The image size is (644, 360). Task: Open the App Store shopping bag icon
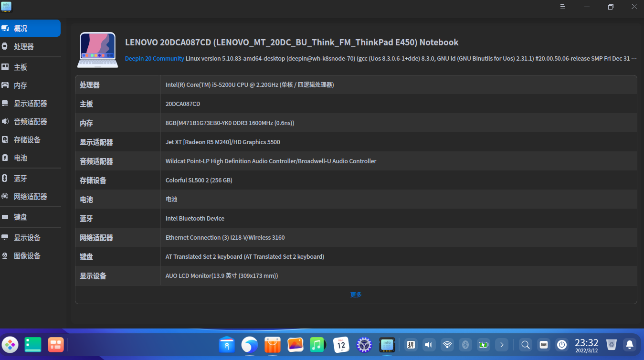273,344
